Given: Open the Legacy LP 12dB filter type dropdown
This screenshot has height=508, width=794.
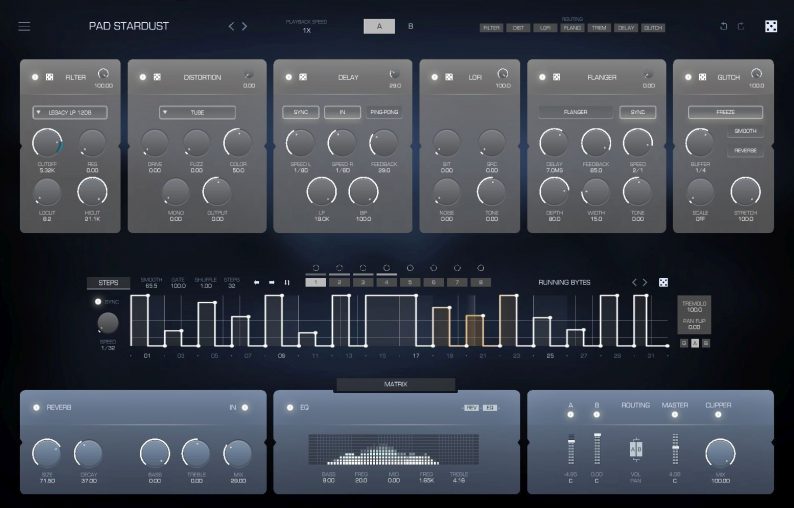Looking at the screenshot, I should tap(70, 112).
